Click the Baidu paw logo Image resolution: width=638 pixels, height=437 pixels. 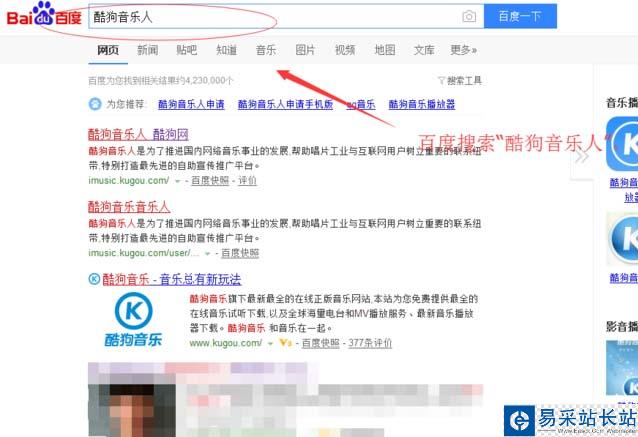(44, 14)
